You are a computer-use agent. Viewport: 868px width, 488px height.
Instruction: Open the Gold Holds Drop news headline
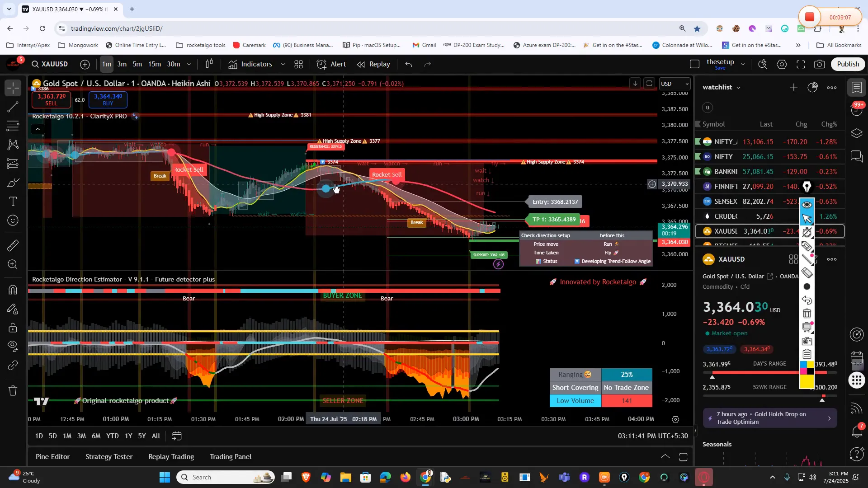click(770, 418)
